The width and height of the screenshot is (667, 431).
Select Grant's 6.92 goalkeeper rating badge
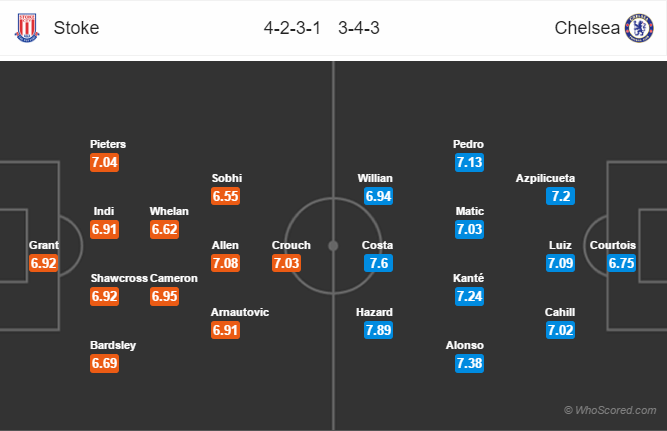tap(43, 263)
